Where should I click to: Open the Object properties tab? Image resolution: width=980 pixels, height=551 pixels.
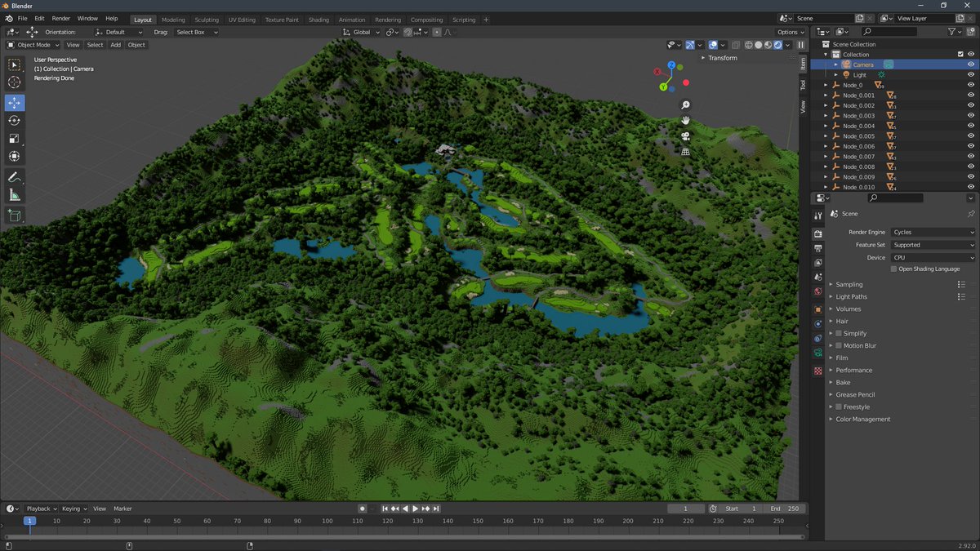coord(817,309)
